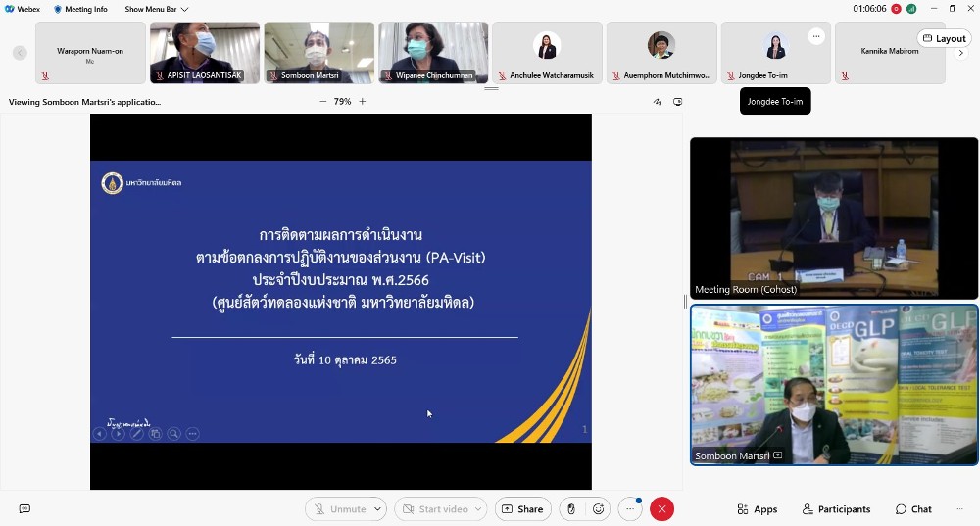980x526 pixels.
Task: Open the Layout button
Action: point(944,38)
